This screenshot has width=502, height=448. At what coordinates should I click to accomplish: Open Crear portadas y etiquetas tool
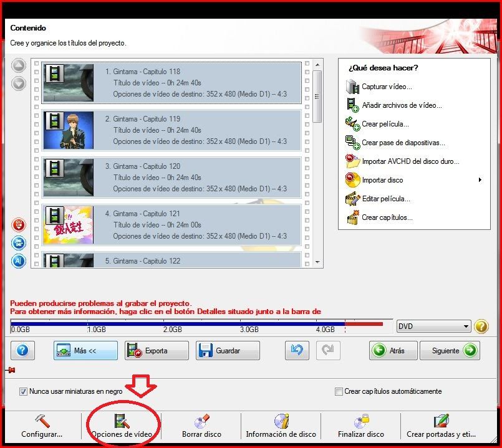click(441, 427)
